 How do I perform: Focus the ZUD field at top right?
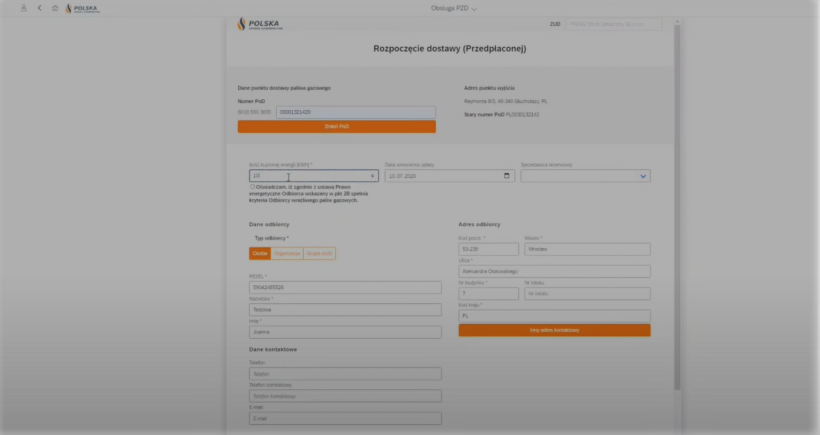tap(613, 24)
